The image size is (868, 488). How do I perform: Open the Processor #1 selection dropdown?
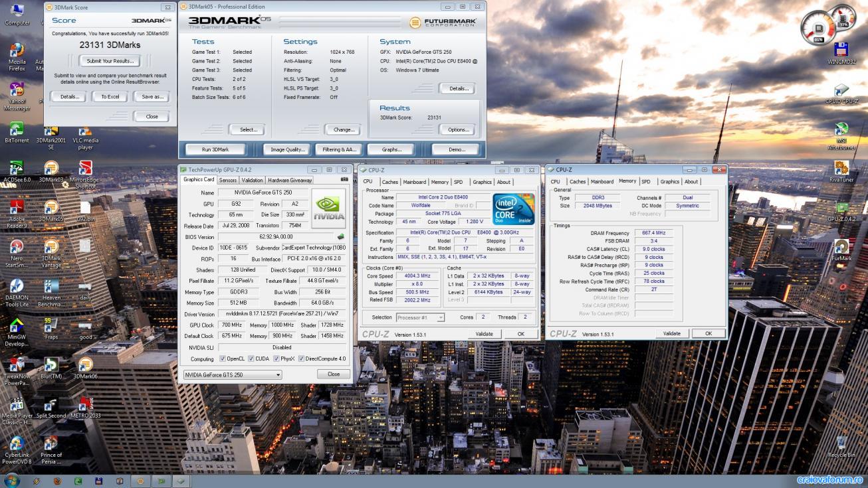(420, 317)
